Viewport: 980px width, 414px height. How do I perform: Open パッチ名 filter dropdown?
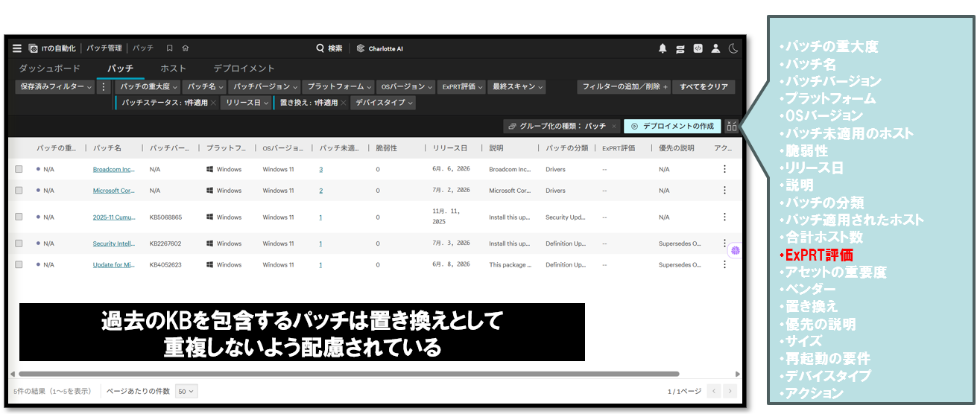point(205,87)
